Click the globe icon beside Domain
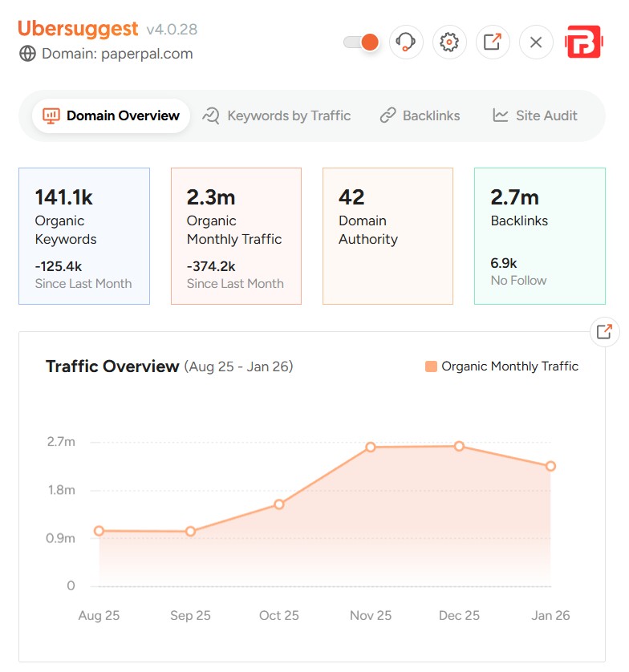 click(x=27, y=54)
